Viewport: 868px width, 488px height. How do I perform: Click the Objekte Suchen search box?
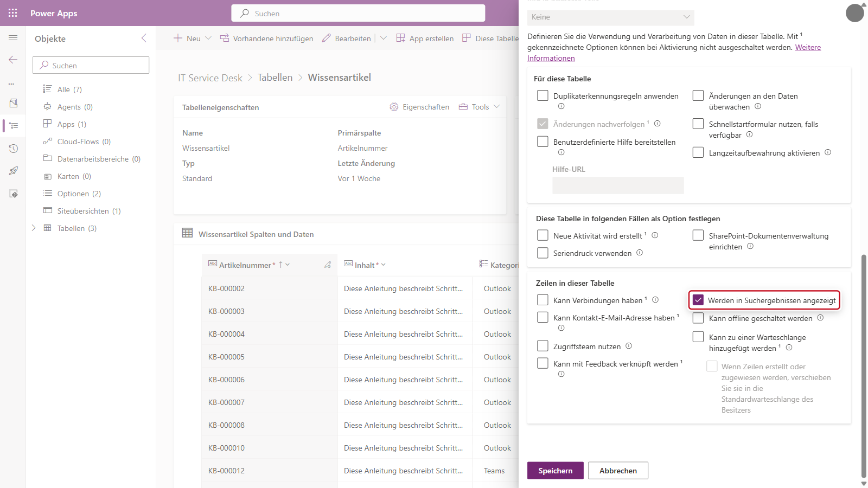91,65
